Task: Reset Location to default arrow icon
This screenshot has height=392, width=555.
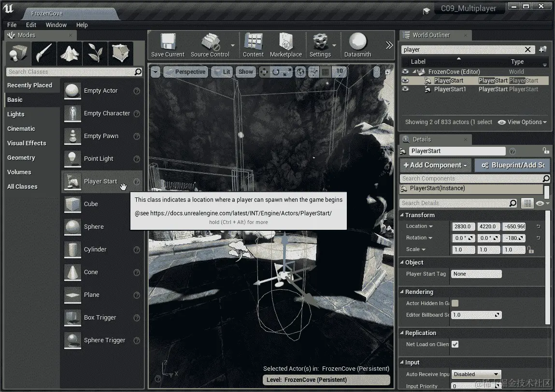Action: [x=539, y=226]
